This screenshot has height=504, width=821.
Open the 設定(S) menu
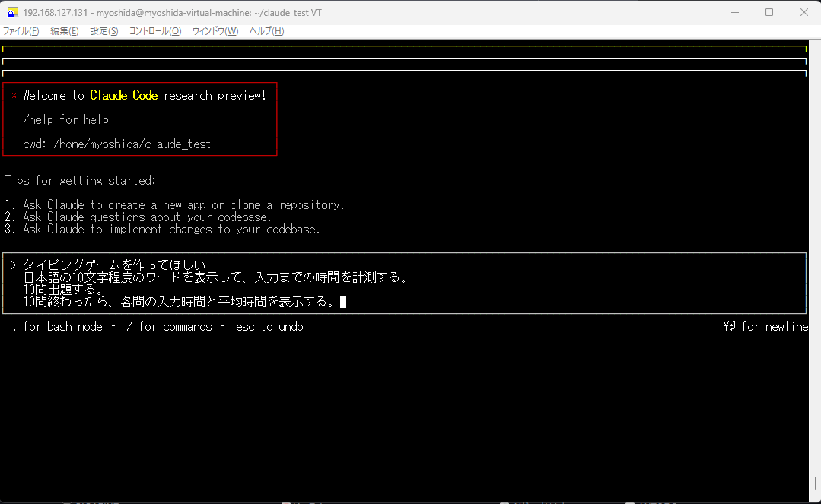(104, 31)
